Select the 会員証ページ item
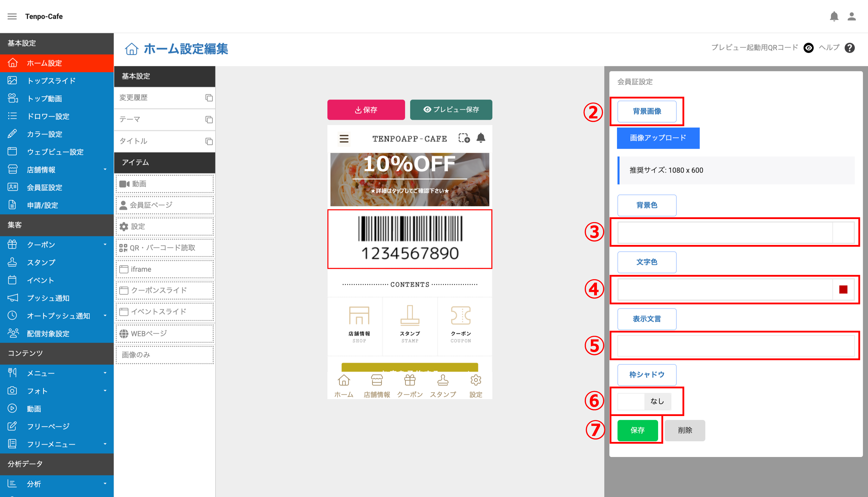The image size is (868, 497). pos(165,205)
